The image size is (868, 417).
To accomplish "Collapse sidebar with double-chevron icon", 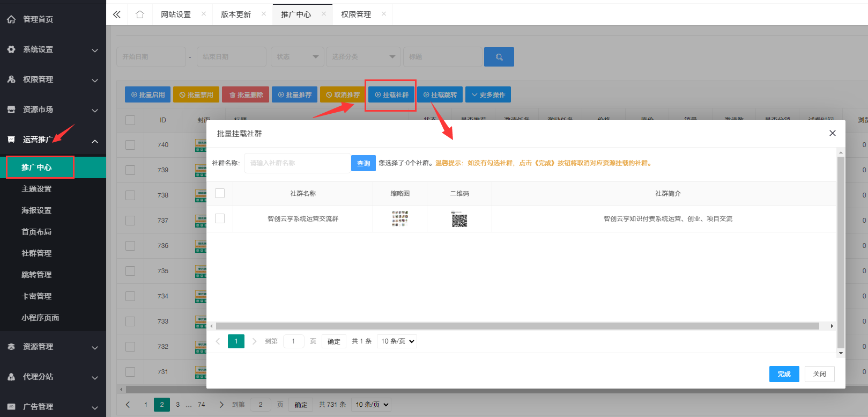I will tap(117, 14).
